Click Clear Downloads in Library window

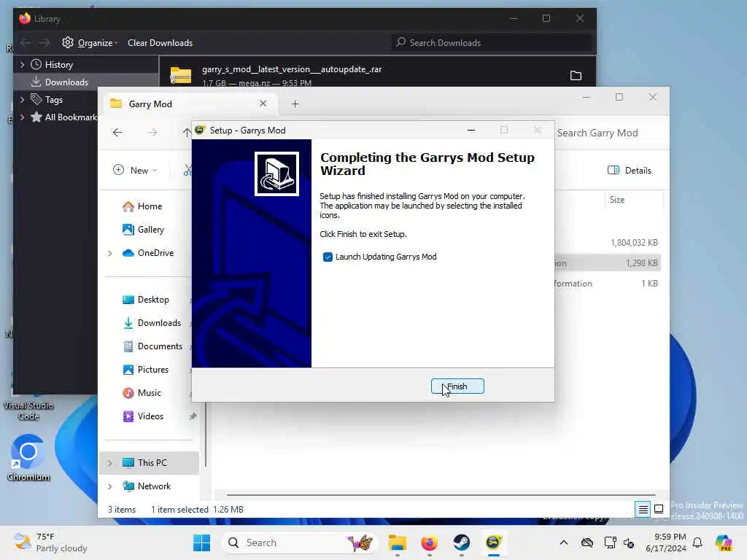pyautogui.click(x=160, y=43)
